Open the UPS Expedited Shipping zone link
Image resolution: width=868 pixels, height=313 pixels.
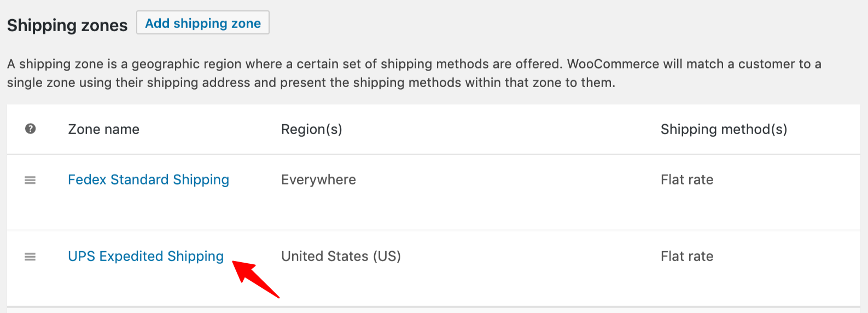point(145,257)
